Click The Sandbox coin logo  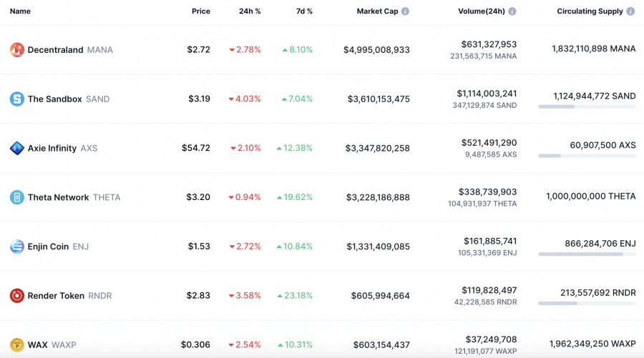[16, 99]
